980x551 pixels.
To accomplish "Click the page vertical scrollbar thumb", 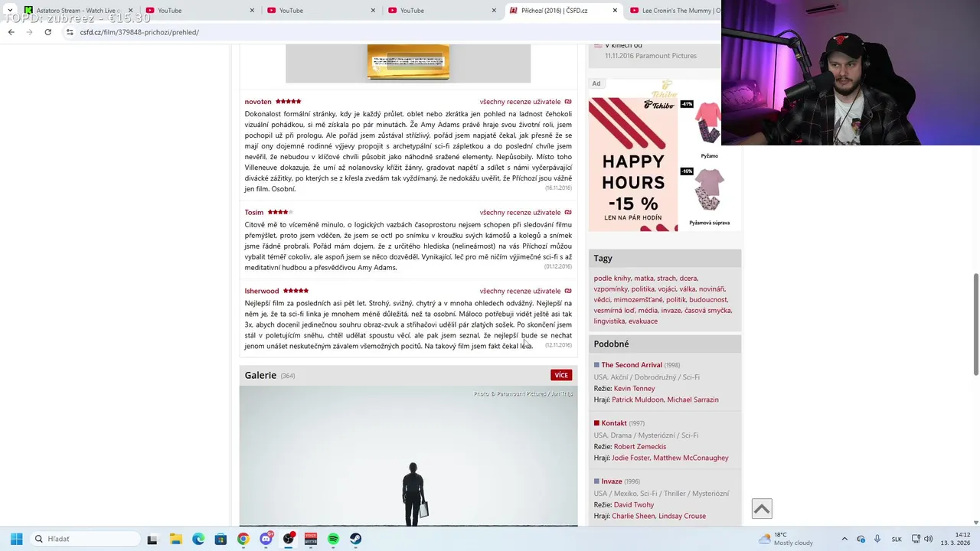I will pyautogui.click(x=975, y=324).
